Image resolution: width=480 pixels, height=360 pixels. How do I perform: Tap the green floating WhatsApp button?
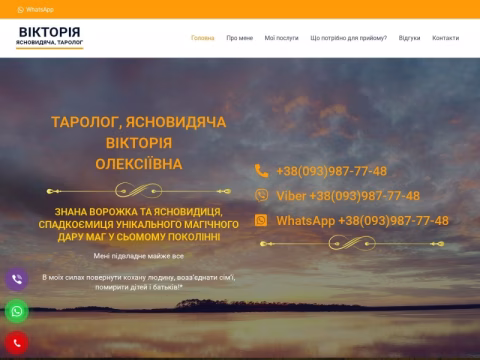(x=17, y=311)
